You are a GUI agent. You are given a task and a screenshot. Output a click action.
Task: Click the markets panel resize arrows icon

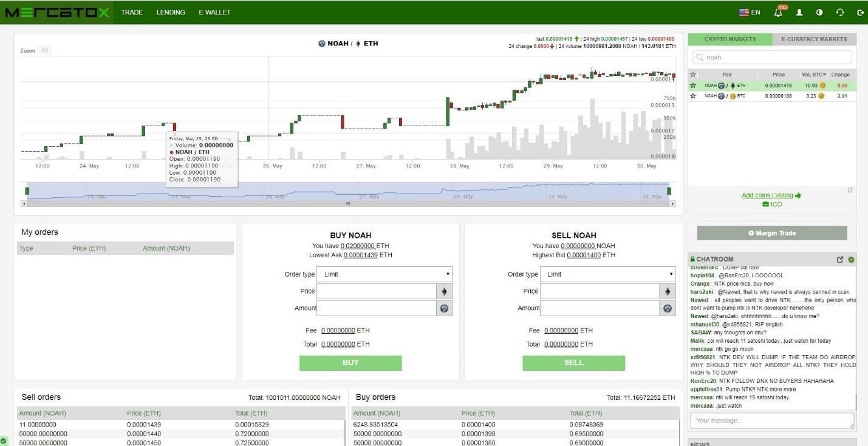click(850, 191)
